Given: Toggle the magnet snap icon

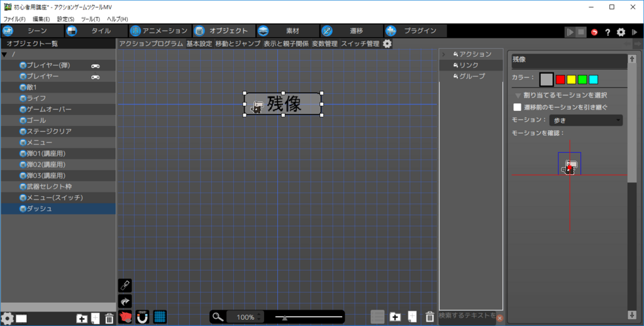Looking at the screenshot, I should click(143, 317).
